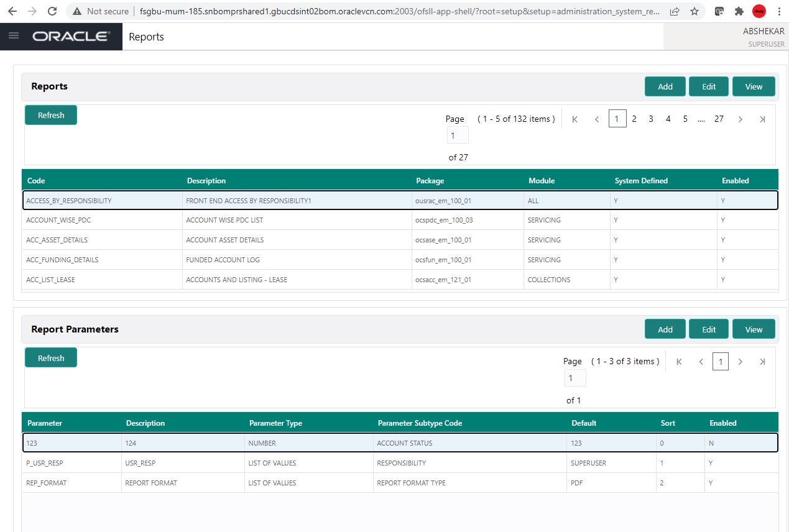789x532 pixels.
Task: Bookmark this page with the star icon
Action: (694, 11)
